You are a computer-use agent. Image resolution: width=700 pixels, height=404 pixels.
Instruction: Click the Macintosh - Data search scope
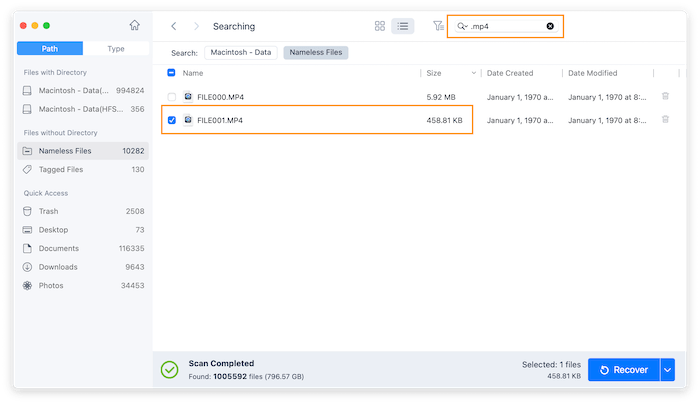pos(241,52)
